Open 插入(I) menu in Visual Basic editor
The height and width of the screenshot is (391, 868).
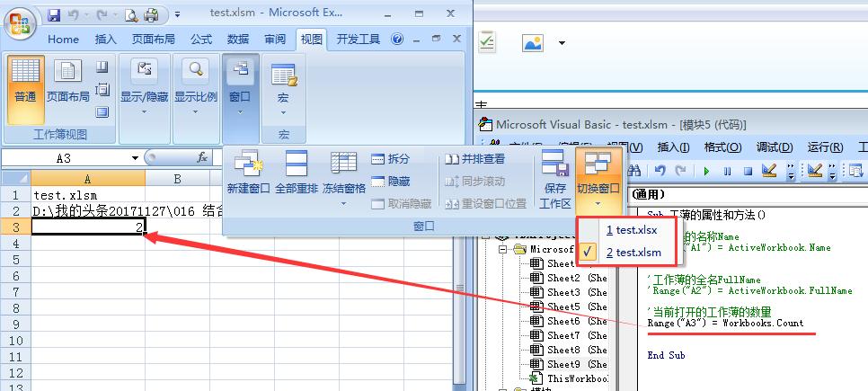(x=674, y=147)
